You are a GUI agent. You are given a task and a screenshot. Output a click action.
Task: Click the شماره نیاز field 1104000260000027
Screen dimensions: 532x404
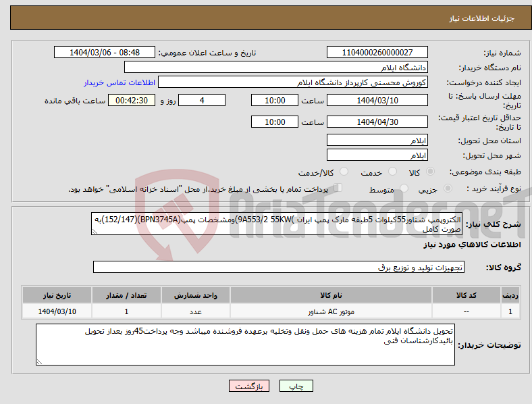(377, 52)
